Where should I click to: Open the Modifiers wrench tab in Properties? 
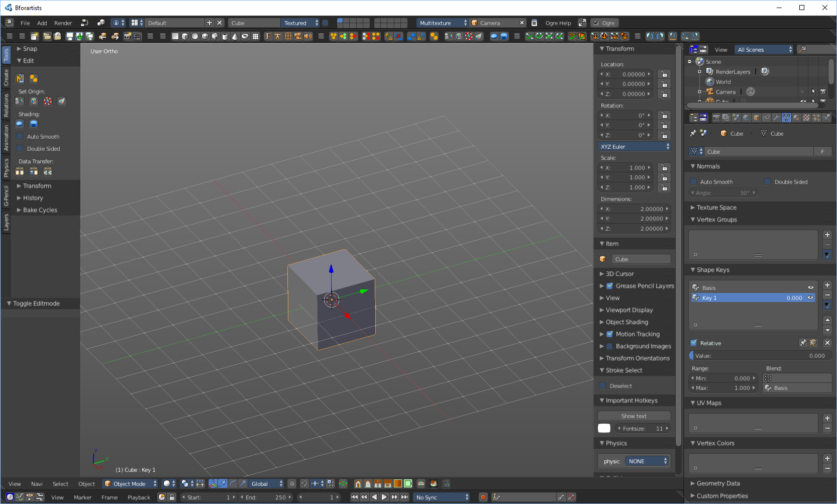click(776, 118)
